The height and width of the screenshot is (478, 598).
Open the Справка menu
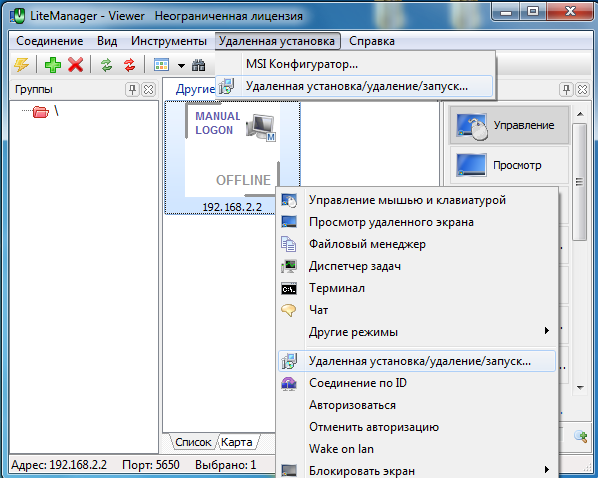[371, 41]
